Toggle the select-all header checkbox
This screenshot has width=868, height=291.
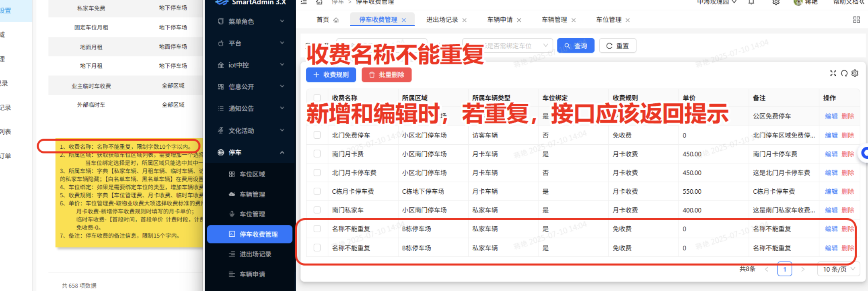tap(317, 98)
